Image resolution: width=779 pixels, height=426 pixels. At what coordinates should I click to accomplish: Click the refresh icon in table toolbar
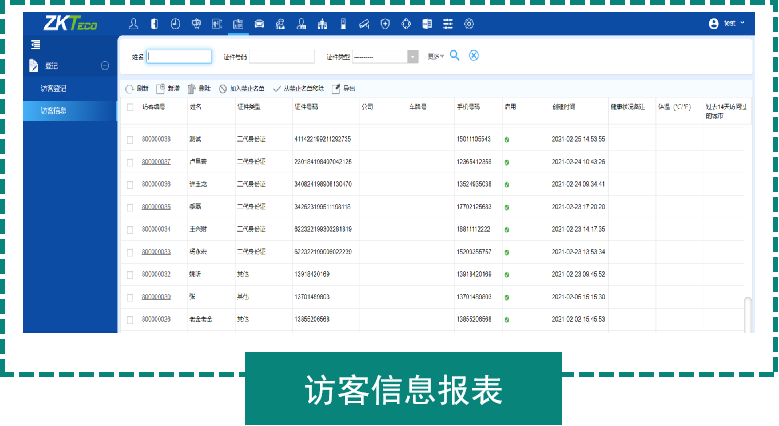click(130, 88)
